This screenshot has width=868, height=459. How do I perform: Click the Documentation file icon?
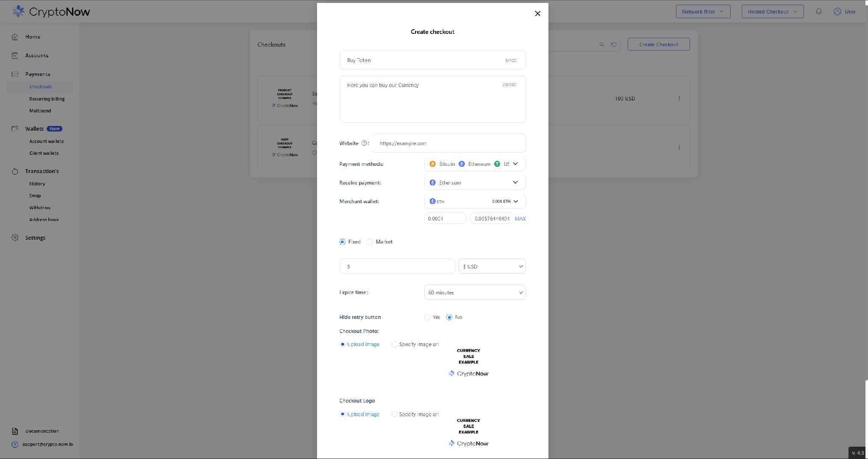point(15,431)
